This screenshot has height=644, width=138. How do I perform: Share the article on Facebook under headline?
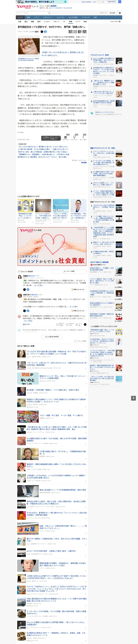45,32
